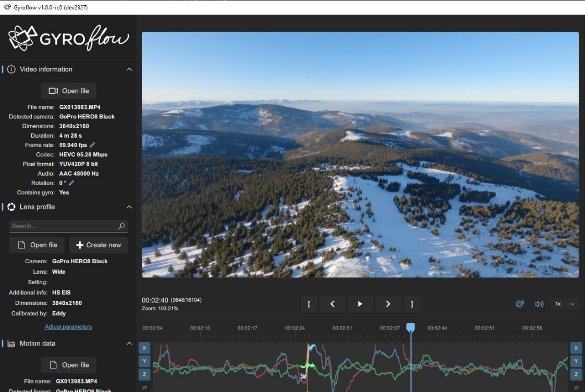This screenshot has width=585, height=392.
Task: Collapse the Lens profile section
Action: tap(129, 207)
